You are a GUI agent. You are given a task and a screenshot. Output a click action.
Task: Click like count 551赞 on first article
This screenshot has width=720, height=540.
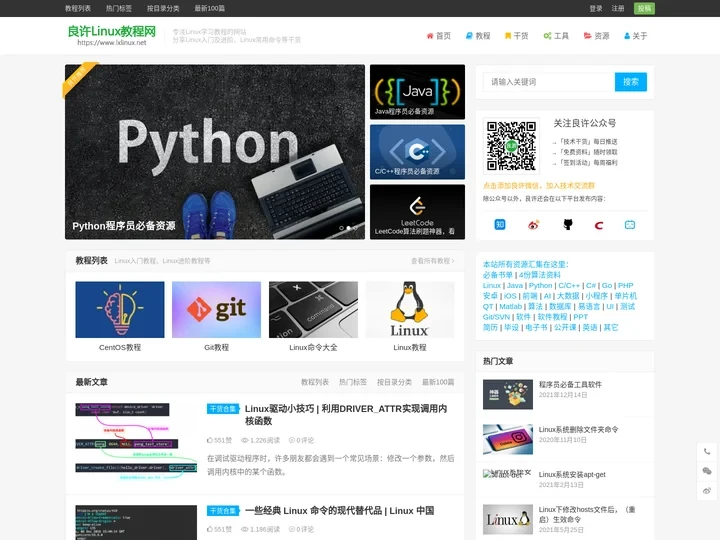coord(219,440)
